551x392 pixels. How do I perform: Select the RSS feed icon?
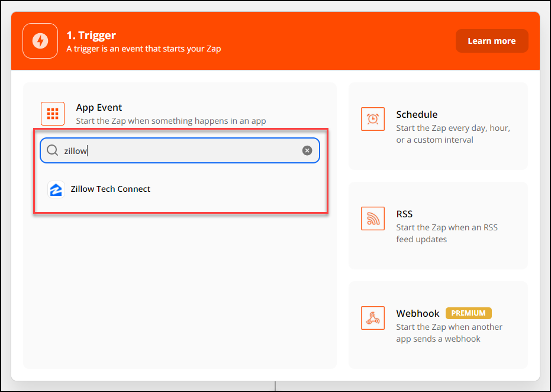[x=372, y=218]
